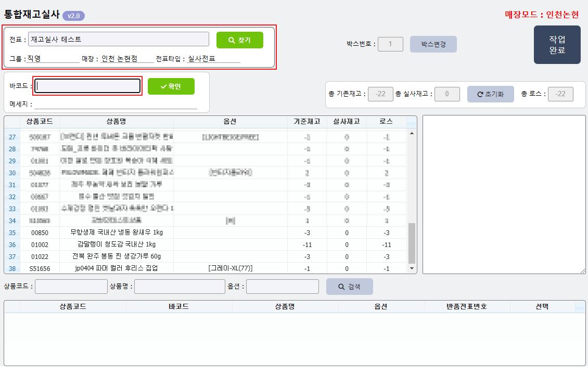588x376 pixels.
Task: Select the row 무항생제 국내산 냉동 왕새우 1kg
Action: click(120, 232)
